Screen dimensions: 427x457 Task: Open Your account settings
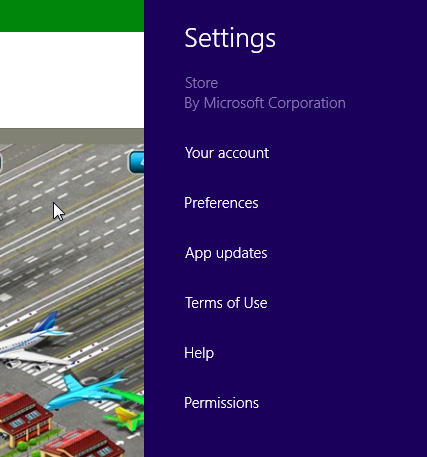[x=227, y=153]
